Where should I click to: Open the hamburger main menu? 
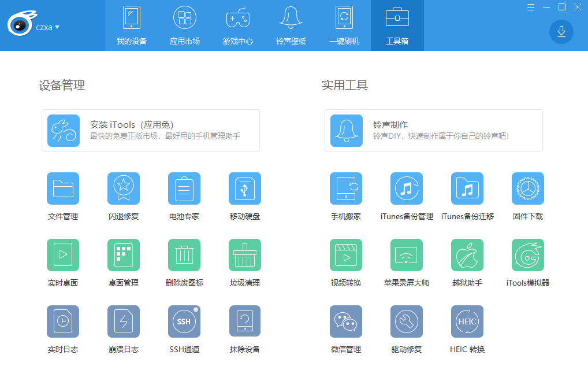click(531, 7)
